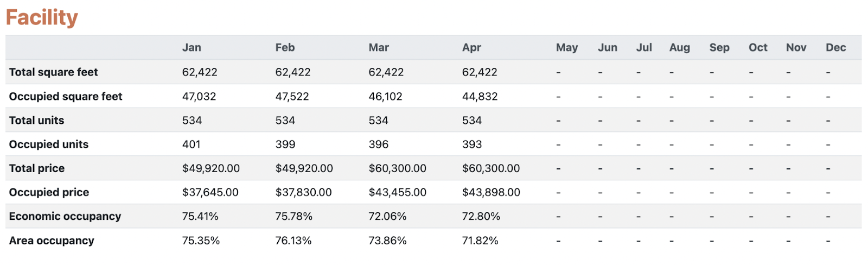Select the 393 occupied units cell
Image resolution: width=868 pixels, height=265 pixels.
472,144
